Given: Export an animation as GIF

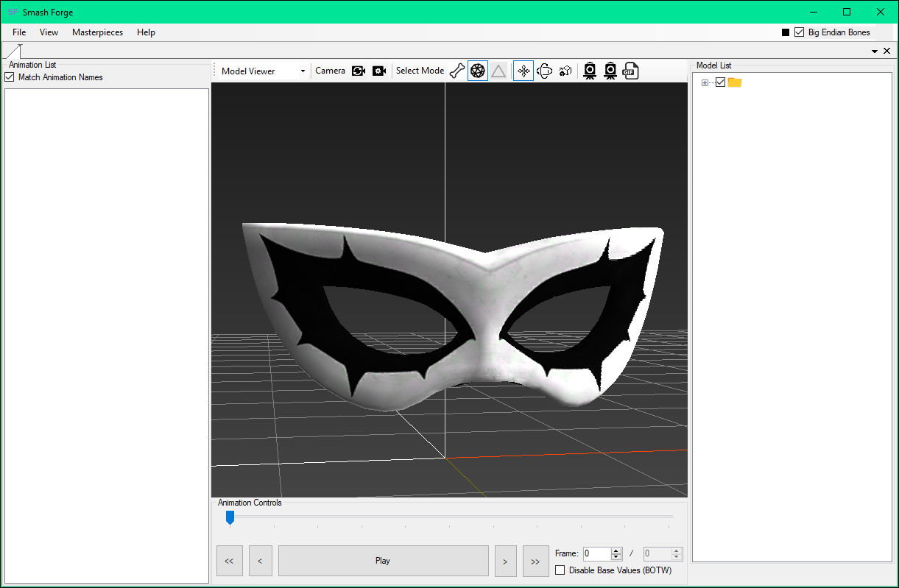Looking at the screenshot, I should coord(630,70).
